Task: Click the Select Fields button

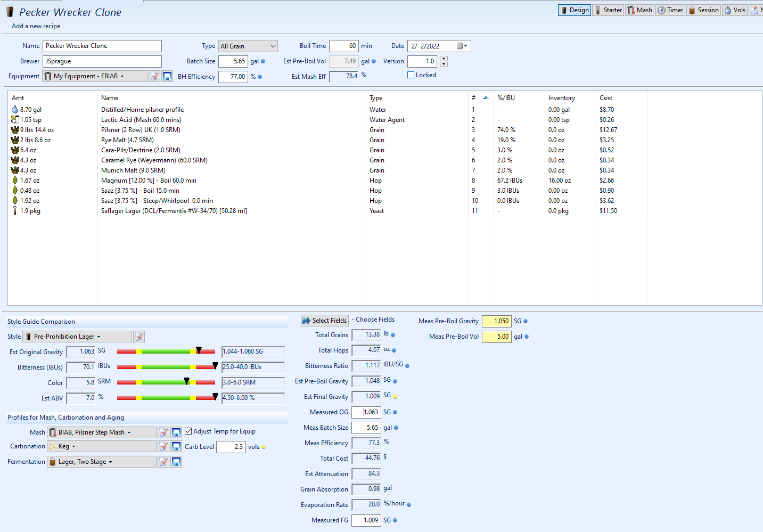Action: point(324,321)
